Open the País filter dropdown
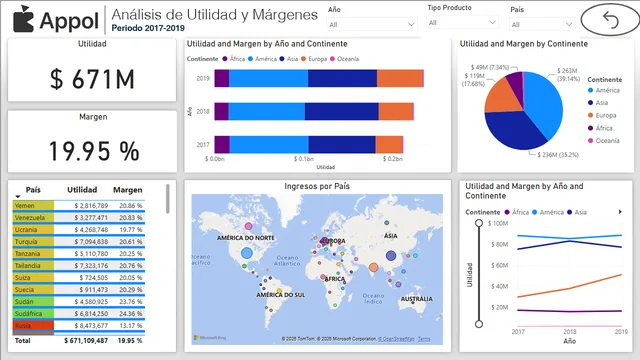The height and width of the screenshot is (360, 640). pos(542,24)
